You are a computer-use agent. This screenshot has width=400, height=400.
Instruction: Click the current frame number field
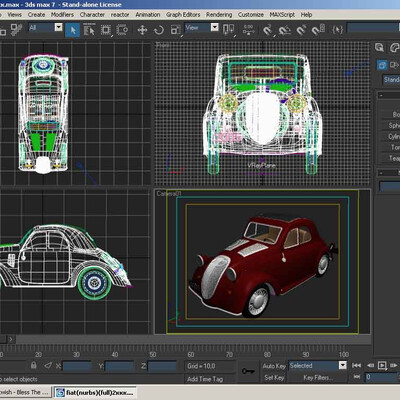381,377
